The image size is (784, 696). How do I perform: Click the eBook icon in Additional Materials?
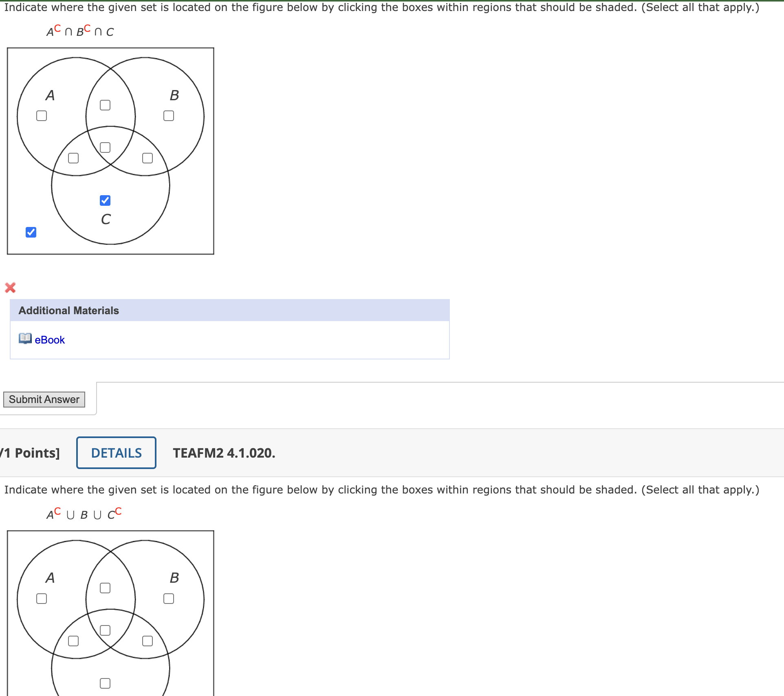pyautogui.click(x=25, y=339)
